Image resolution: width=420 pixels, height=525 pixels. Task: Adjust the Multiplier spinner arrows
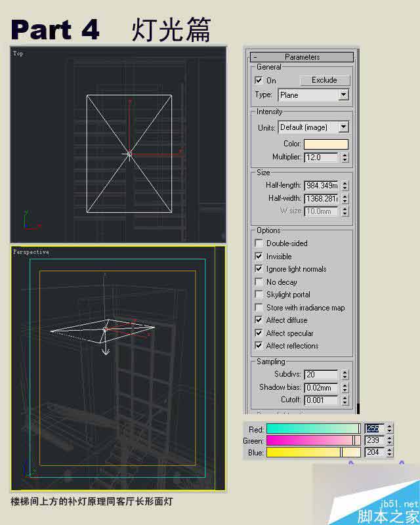point(345,157)
